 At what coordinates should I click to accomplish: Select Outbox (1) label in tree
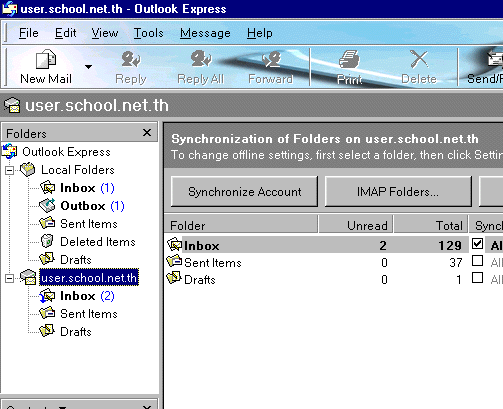[x=92, y=206]
